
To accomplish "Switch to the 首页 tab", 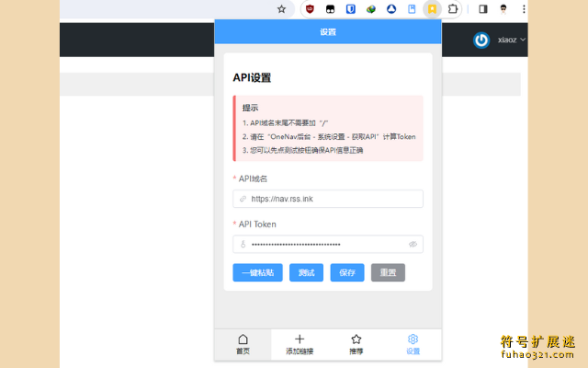I will pyautogui.click(x=243, y=345).
